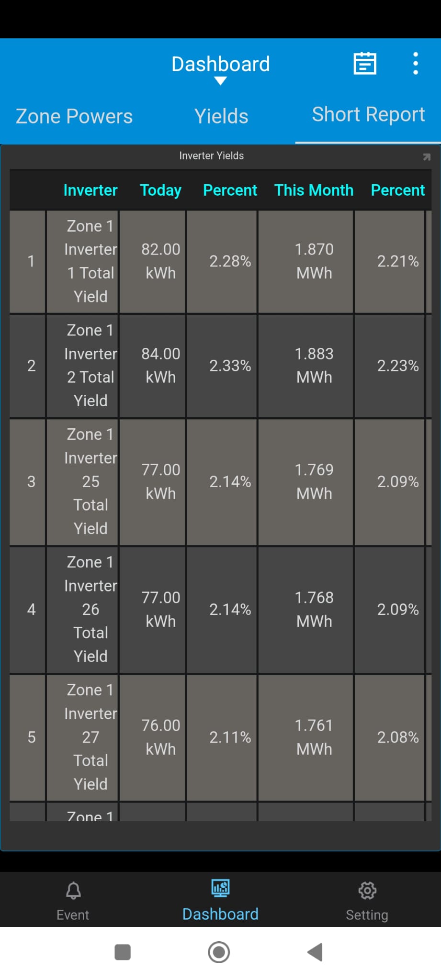The height and width of the screenshot is (980, 441).
Task: Select Zone 1 Inverter 25 Total Yield
Action: click(90, 481)
